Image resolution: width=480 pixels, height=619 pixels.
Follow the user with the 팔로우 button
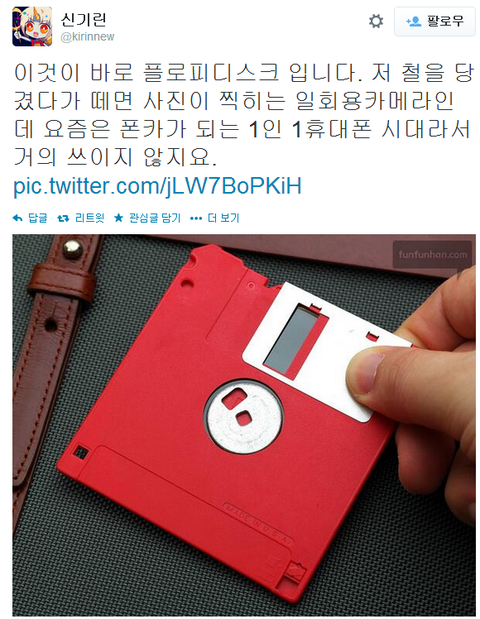[x=435, y=21]
